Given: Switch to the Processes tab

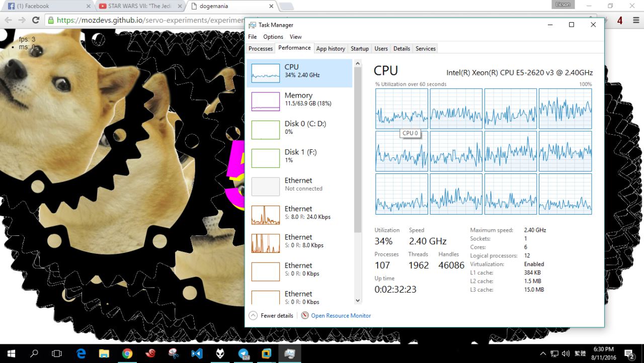Looking at the screenshot, I should pyautogui.click(x=261, y=49).
